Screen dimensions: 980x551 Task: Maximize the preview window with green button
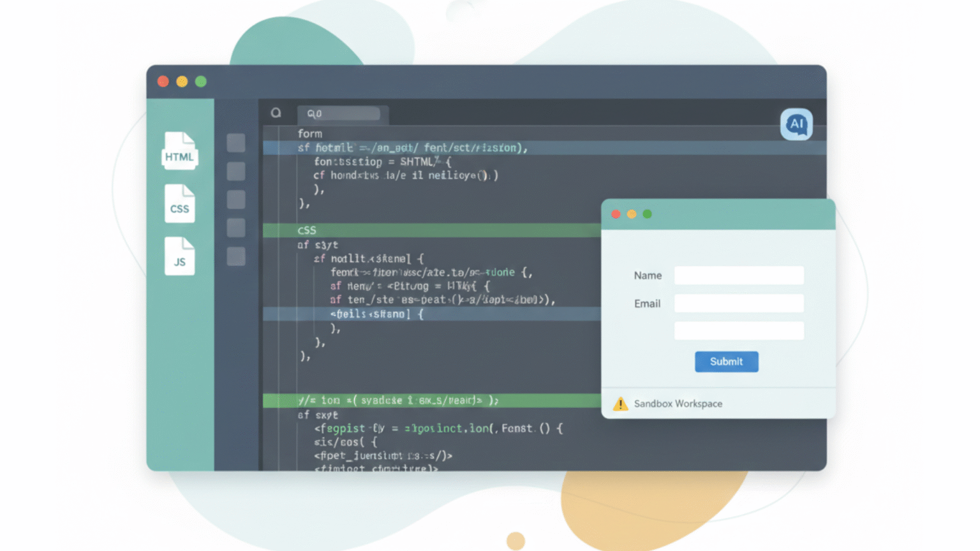pyautogui.click(x=648, y=214)
